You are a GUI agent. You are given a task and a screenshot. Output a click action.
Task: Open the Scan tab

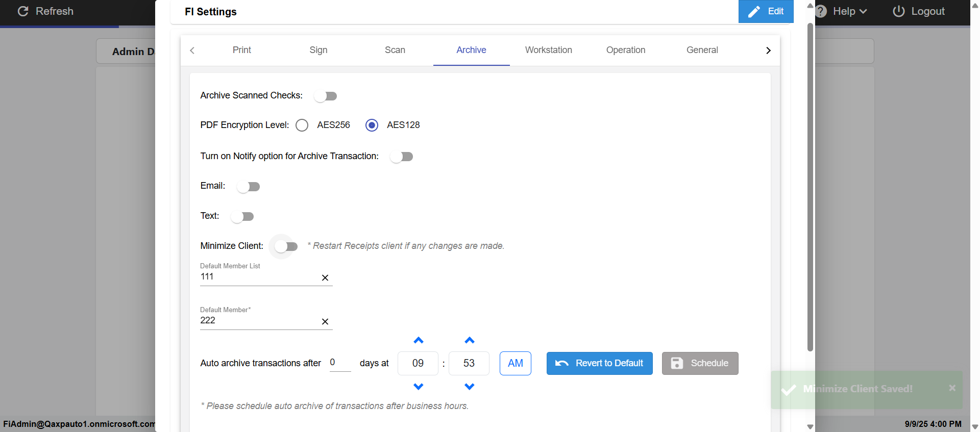395,50
